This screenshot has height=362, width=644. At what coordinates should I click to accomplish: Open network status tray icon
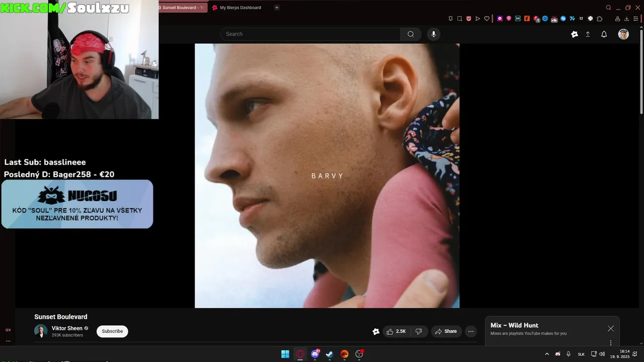(x=594, y=354)
